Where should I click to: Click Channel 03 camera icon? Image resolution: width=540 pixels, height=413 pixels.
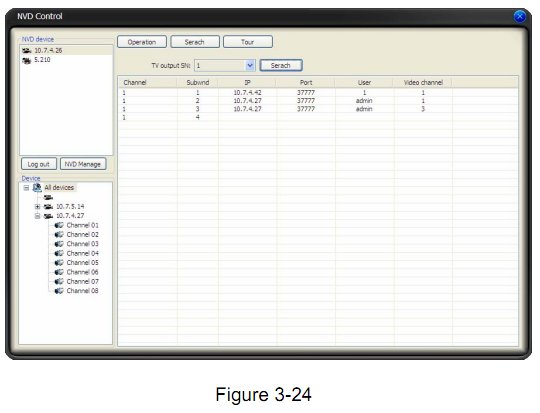59,244
